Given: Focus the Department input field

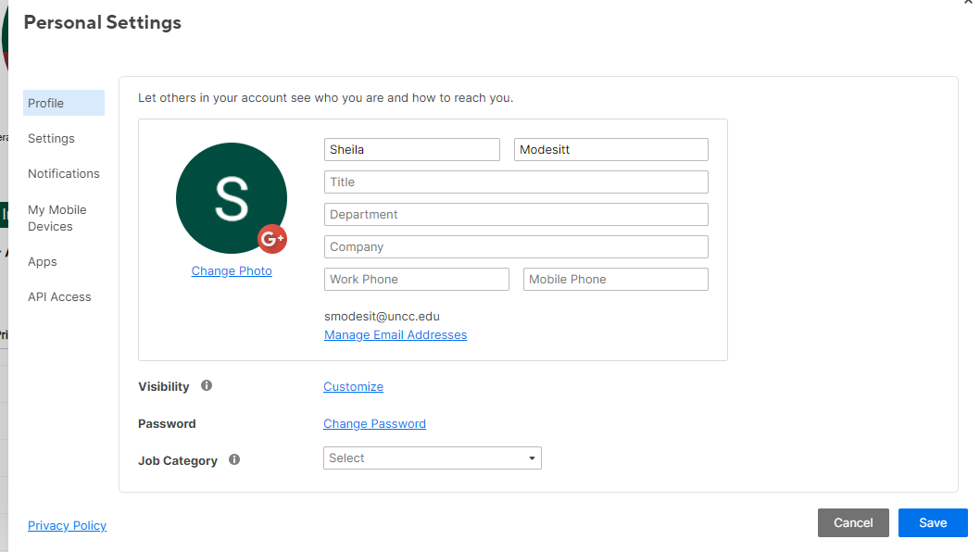Looking at the screenshot, I should click(516, 215).
